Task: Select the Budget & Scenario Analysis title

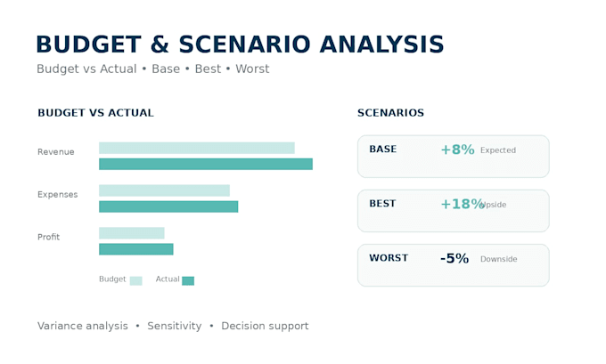Action: pyautogui.click(x=240, y=44)
